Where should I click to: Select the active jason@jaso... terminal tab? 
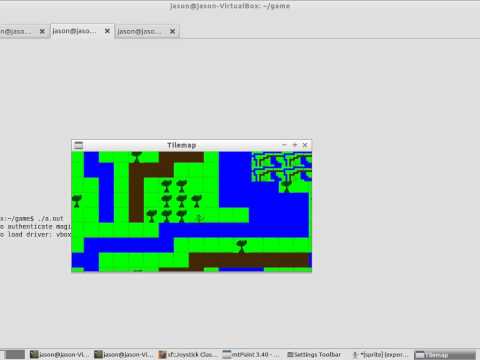pos(82,31)
